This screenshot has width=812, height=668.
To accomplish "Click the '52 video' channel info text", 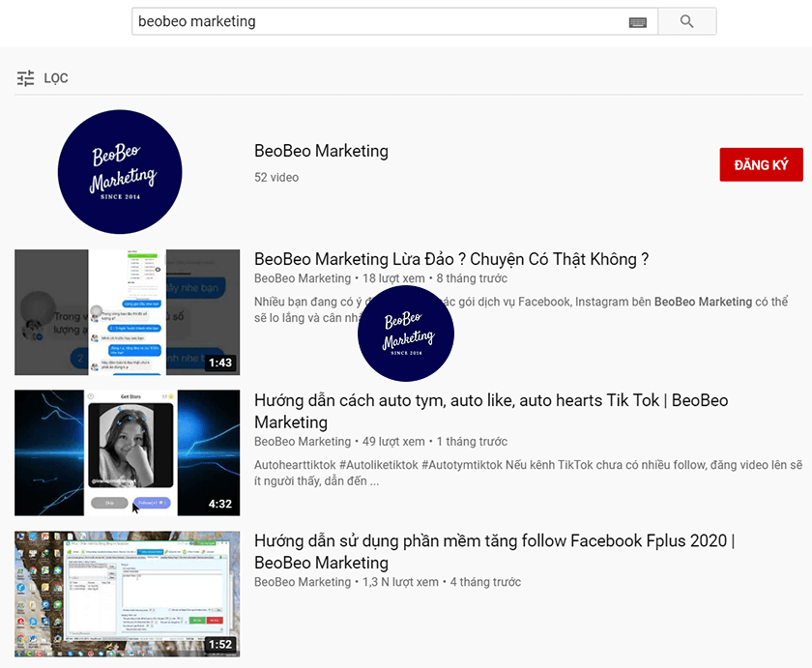I will [274, 177].
